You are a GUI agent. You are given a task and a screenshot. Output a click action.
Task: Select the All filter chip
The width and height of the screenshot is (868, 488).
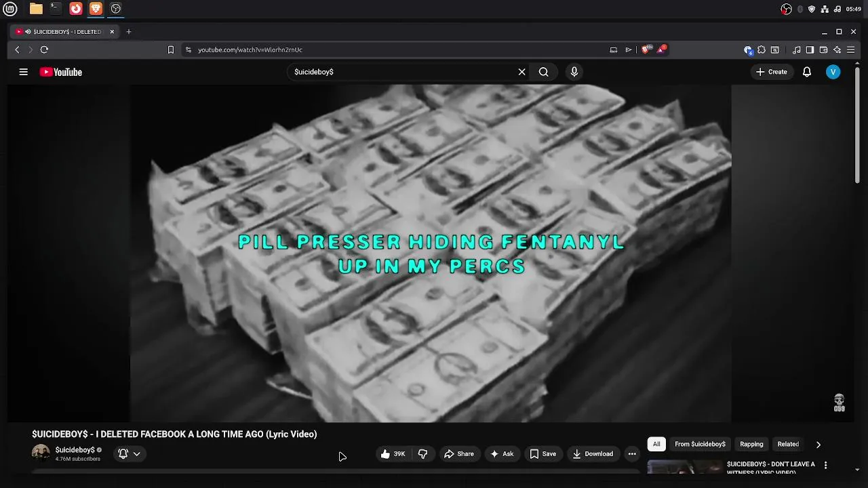[x=656, y=444]
